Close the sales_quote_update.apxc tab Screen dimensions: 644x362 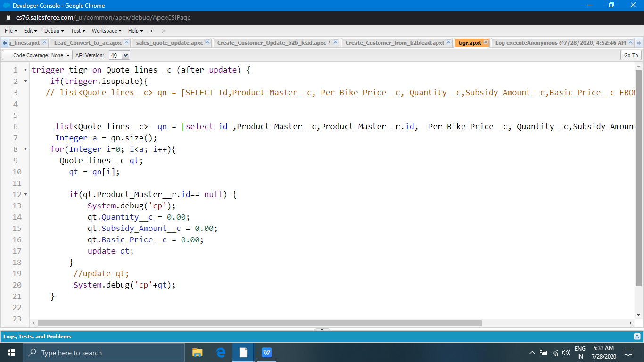tap(208, 42)
